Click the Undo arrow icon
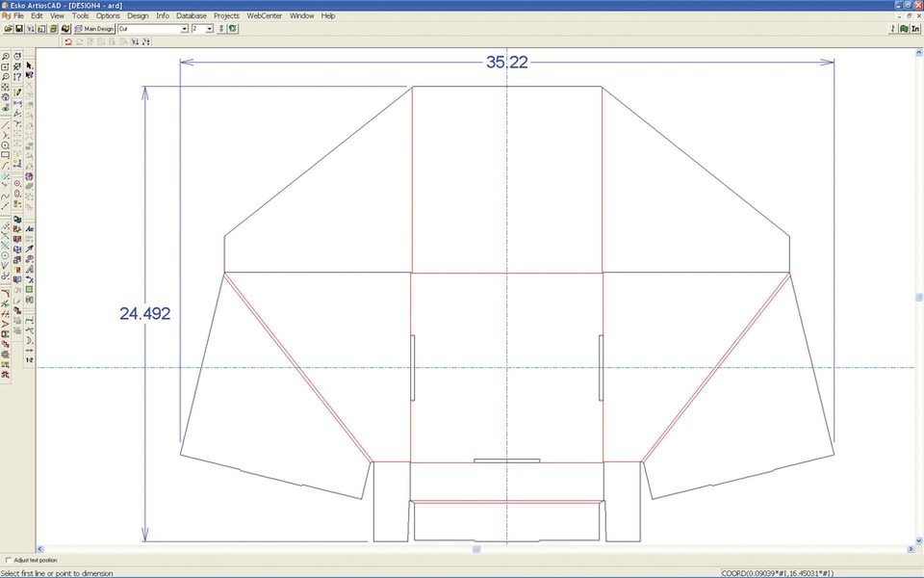924x578 pixels. (68, 42)
